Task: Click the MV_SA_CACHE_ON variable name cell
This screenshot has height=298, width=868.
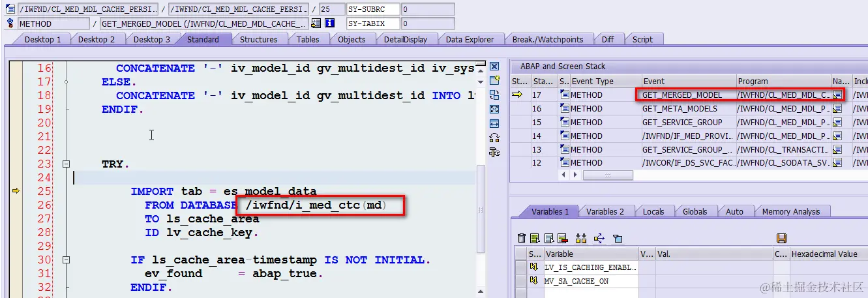Action: 591,281
